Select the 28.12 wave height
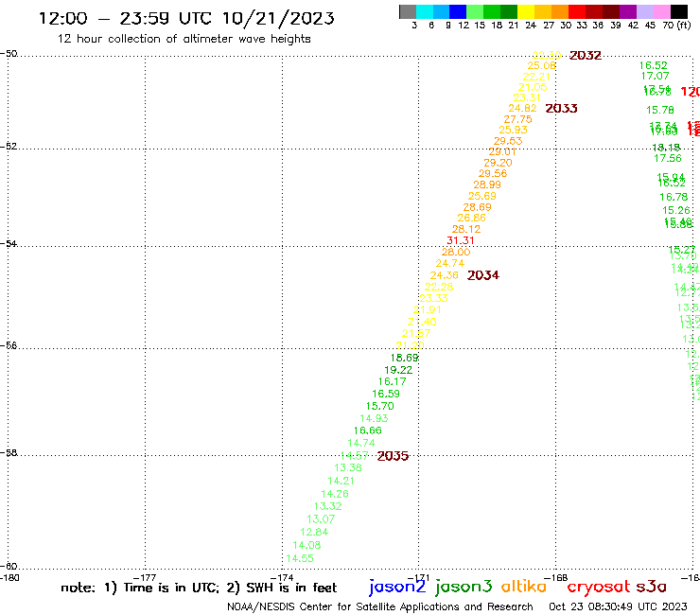Image resolution: width=700 pixels, height=615 pixels. point(466,229)
